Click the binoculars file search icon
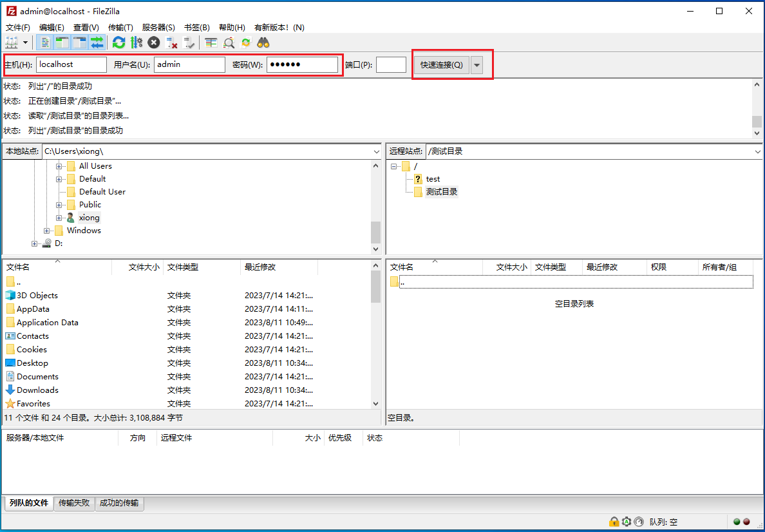 click(263, 43)
